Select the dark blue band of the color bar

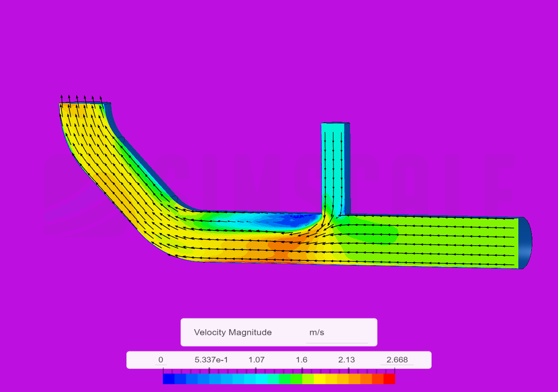[x=168, y=378]
